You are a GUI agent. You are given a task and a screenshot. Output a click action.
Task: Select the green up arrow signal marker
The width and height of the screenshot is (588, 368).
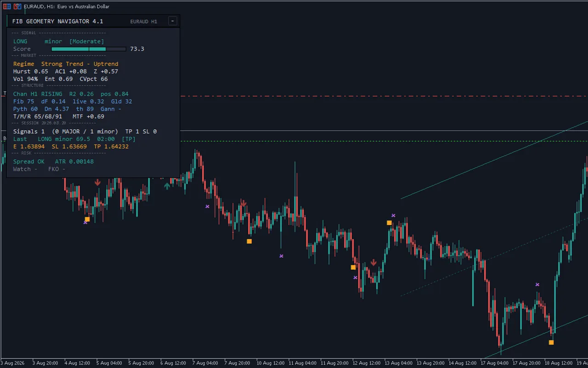click(x=167, y=186)
